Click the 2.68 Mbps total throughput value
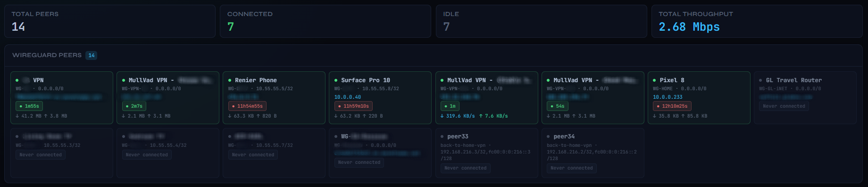This screenshot has height=187, width=868. tap(689, 27)
